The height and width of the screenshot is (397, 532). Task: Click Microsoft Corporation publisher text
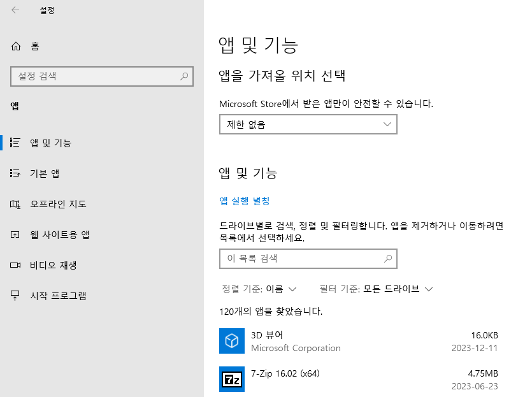tap(296, 348)
